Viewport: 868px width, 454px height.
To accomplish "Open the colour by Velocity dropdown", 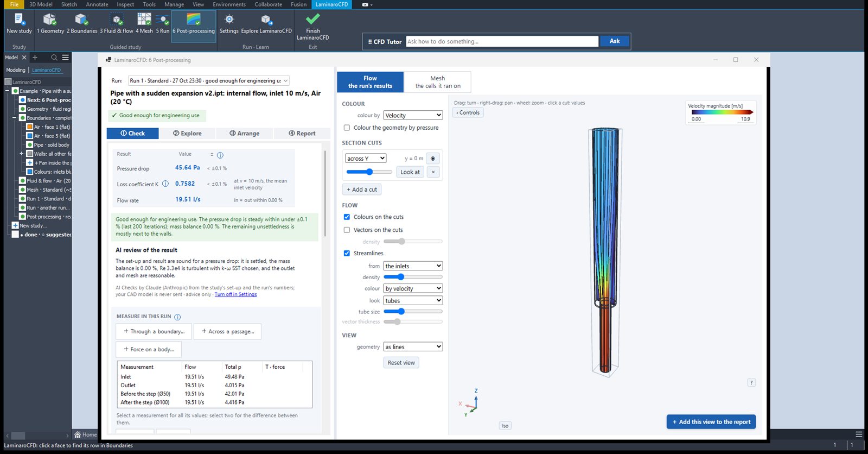I will point(413,116).
